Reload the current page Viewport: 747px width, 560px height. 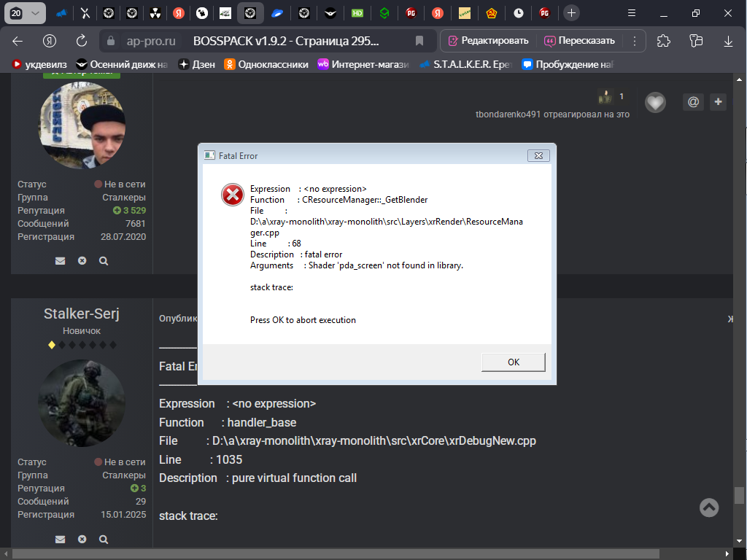coord(82,41)
